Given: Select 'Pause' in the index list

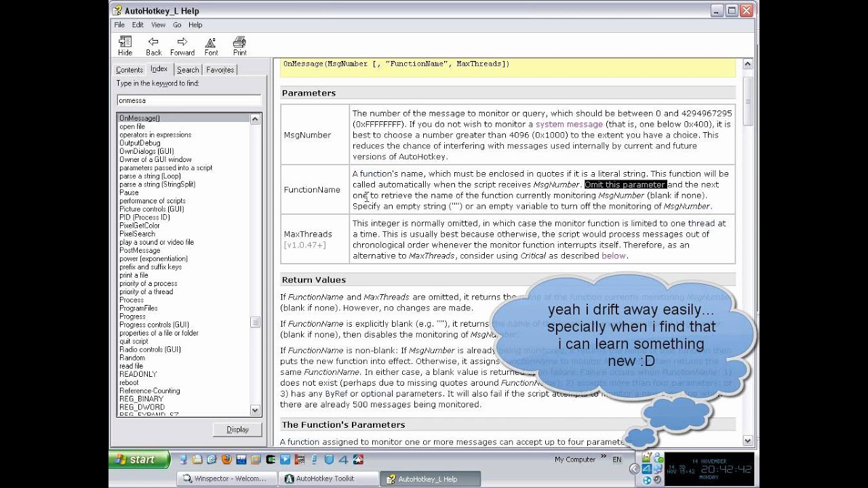Looking at the screenshot, I should (129, 192).
